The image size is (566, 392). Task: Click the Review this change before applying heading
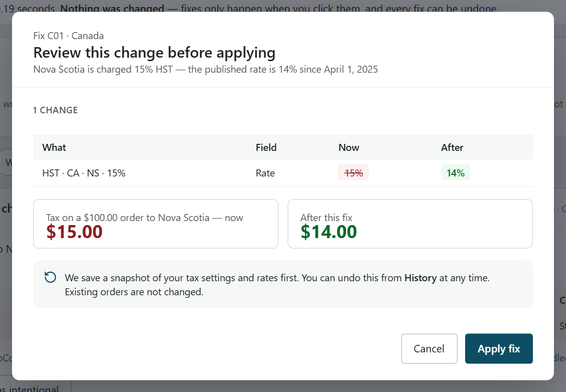[155, 52]
